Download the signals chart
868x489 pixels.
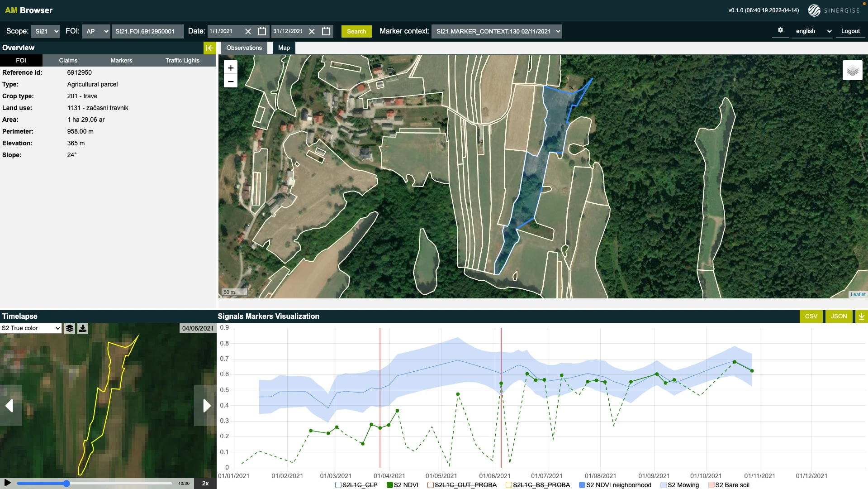[861, 316]
